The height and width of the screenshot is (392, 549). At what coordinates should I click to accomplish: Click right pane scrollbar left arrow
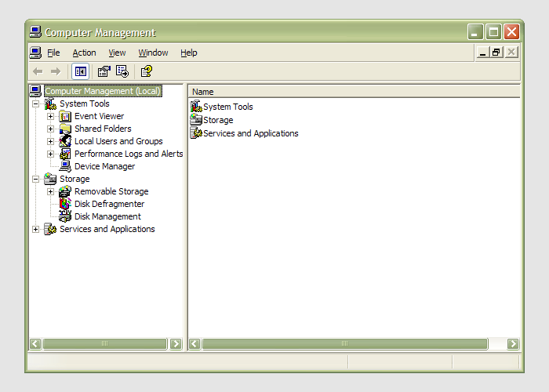(195, 343)
